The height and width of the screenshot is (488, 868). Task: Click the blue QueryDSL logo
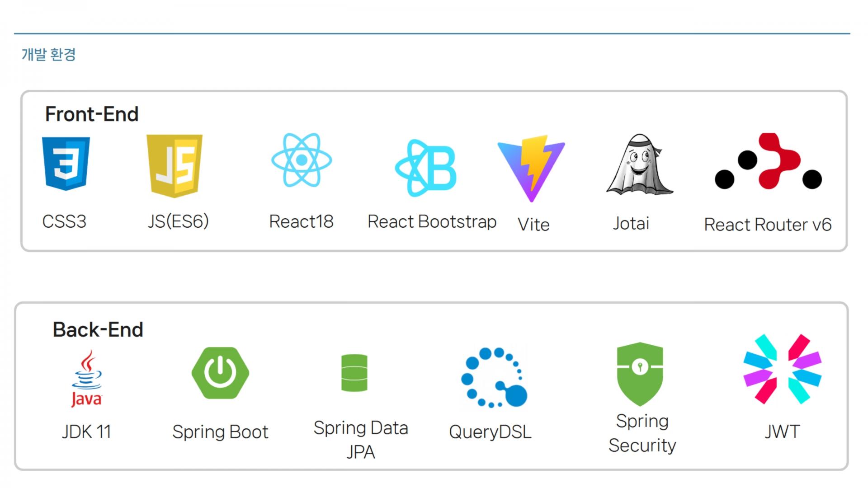pos(494,377)
